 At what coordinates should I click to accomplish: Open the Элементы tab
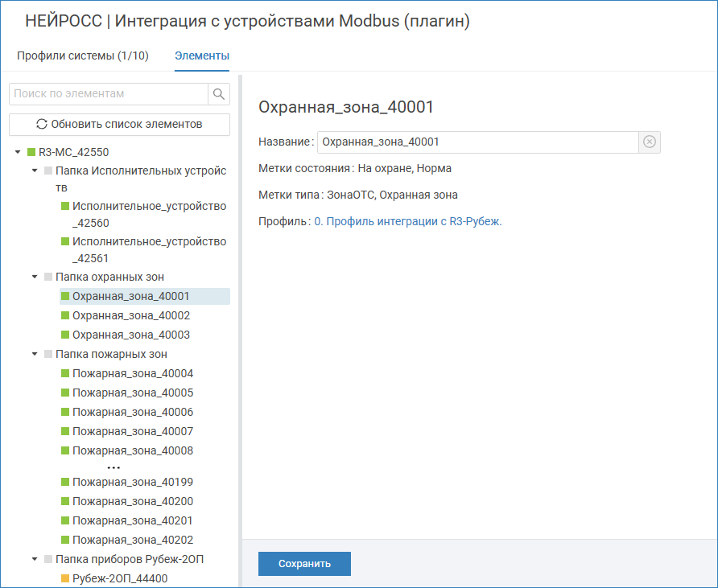click(202, 56)
